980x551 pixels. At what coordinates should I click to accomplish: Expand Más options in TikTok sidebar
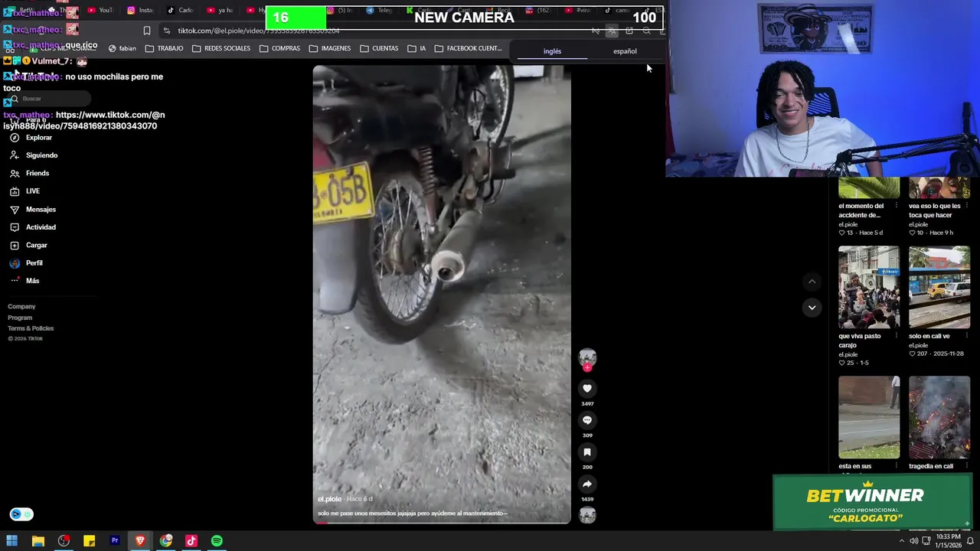pyautogui.click(x=24, y=281)
